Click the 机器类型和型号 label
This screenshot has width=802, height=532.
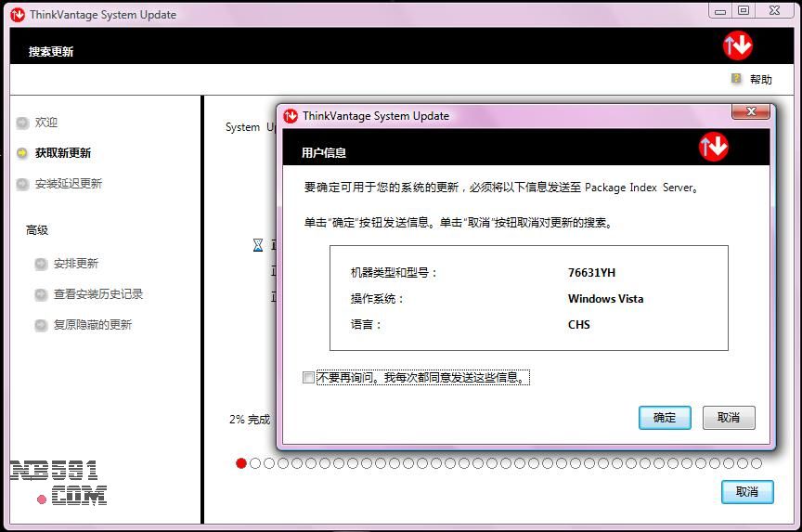[x=394, y=273]
